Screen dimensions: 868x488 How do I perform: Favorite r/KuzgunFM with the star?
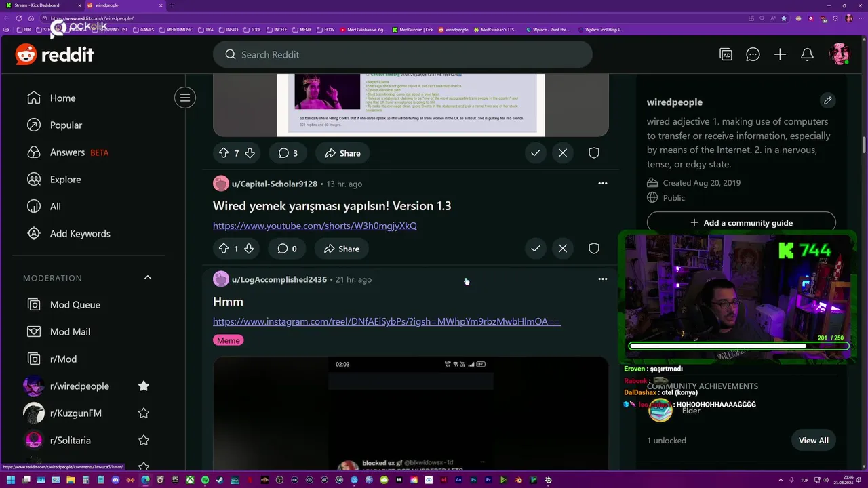(144, 413)
